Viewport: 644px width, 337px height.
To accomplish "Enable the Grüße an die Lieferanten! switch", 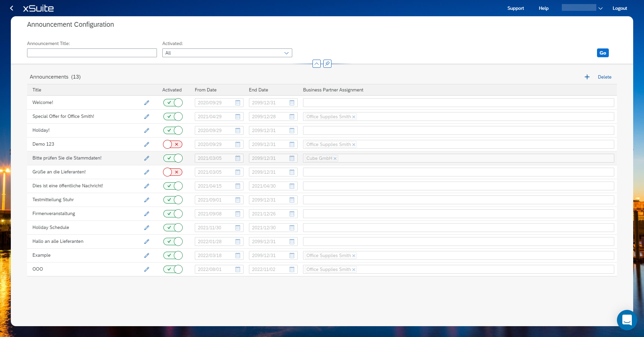I will pos(173,172).
